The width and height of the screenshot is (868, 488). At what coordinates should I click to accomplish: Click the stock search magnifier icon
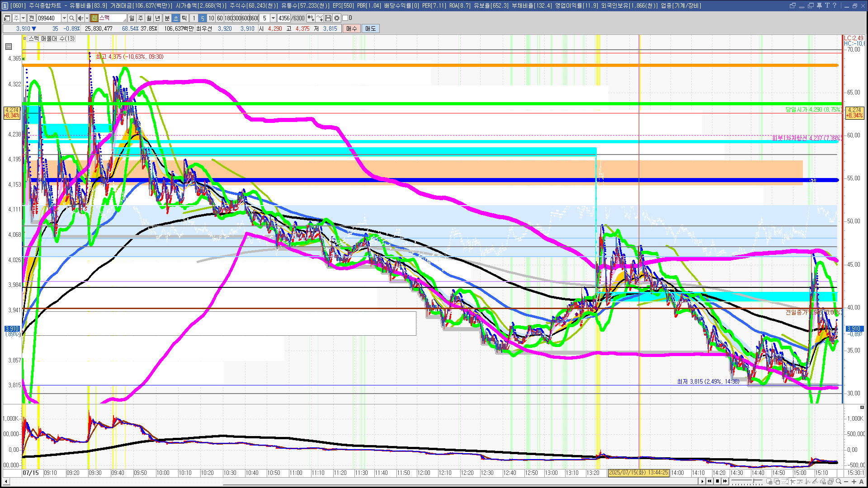tap(72, 18)
